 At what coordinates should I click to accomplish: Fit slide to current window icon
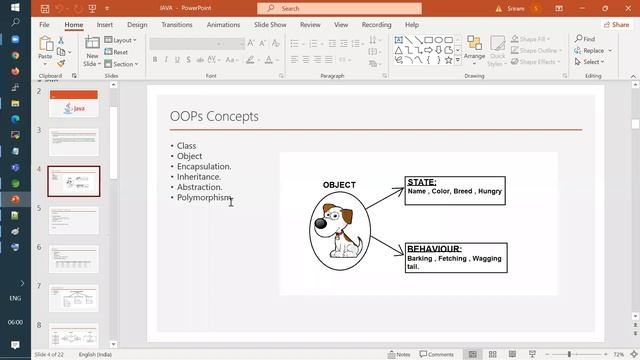pos(634,354)
